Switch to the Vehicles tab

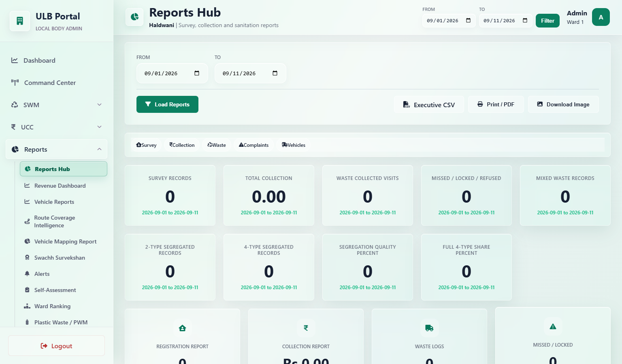[x=294, y=145]
